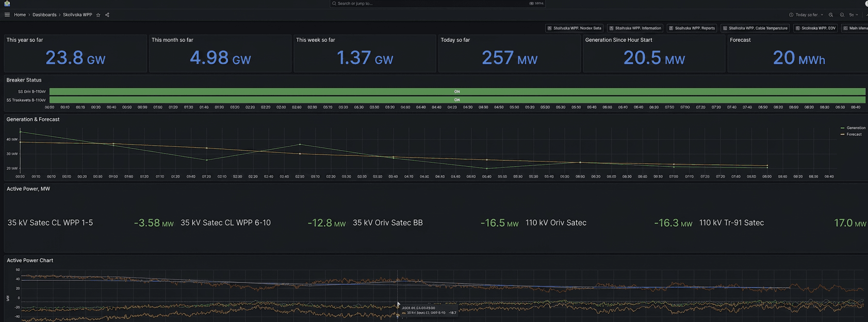The image size is (868, 322).
Task: Click 'Generation Since Hour Start' panel title
Action: tap(619, 40)
